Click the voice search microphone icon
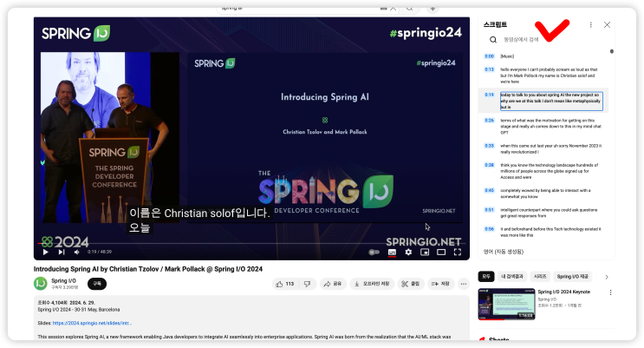 pos(432,8)
